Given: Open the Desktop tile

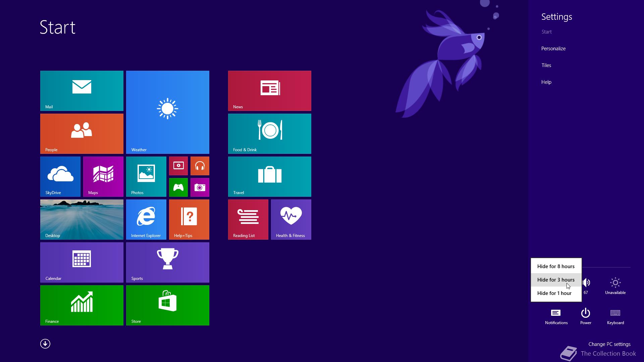Looking at the screenshot, I should click(x=82, y=220).
